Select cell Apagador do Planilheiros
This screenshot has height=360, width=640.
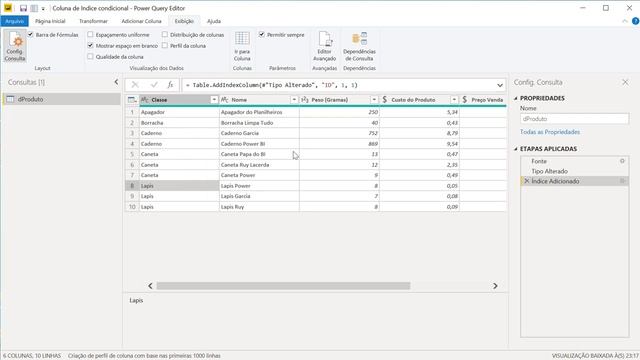[259, 112]
